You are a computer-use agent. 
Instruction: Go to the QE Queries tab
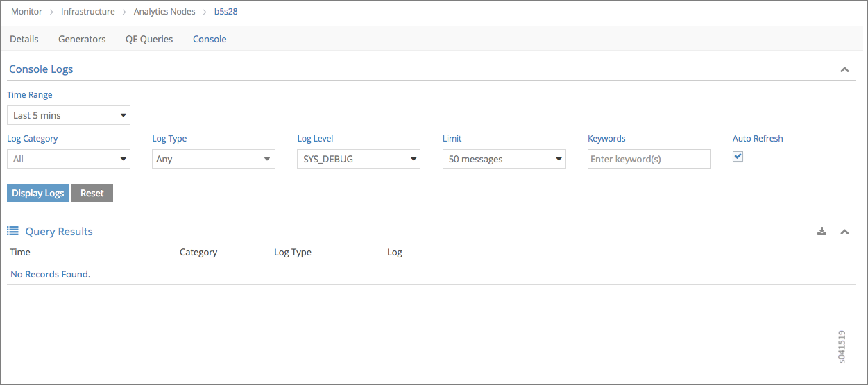(149, 39)
